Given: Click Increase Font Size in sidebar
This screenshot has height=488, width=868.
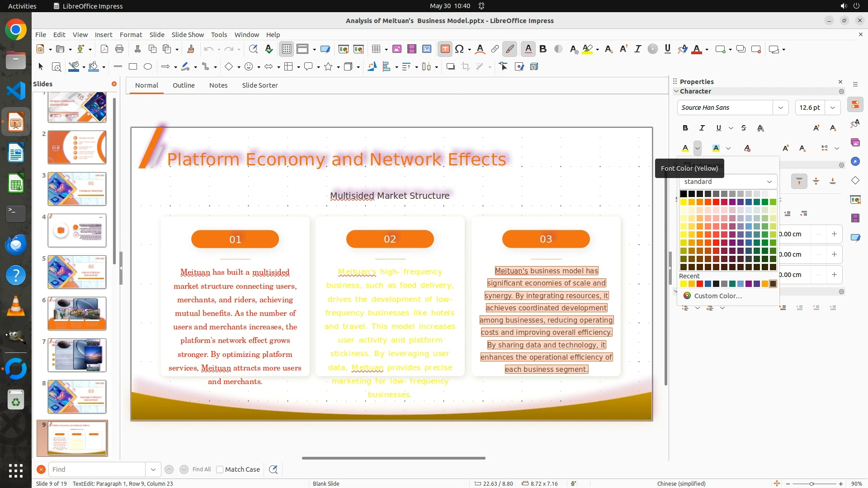Looking at the screenshot, I should coord(816,128).
